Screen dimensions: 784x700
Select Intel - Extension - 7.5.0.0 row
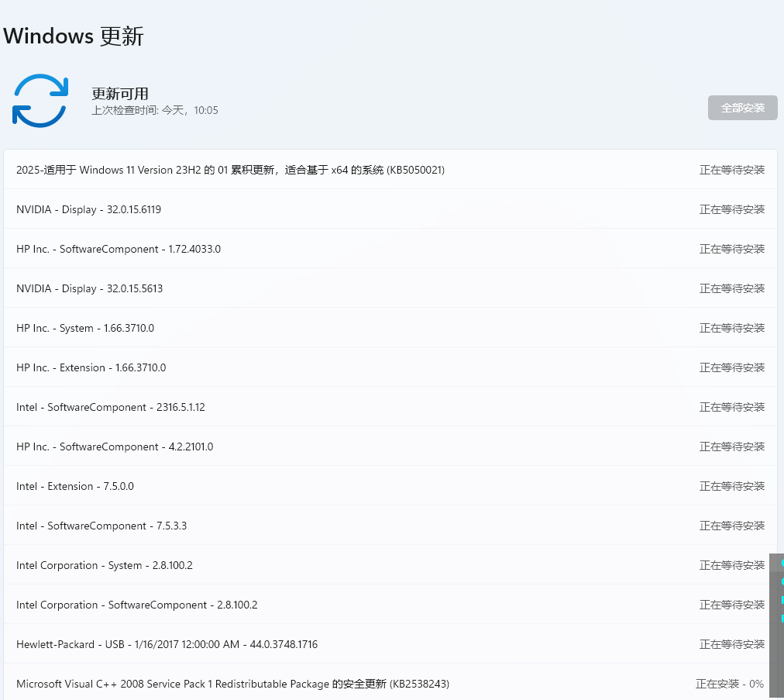(x=390, y=486)
